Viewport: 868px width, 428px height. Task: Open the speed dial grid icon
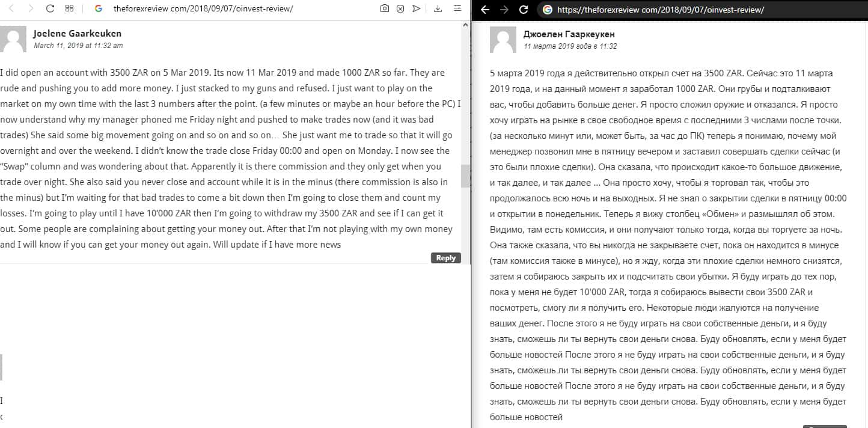tap(69, 8)
